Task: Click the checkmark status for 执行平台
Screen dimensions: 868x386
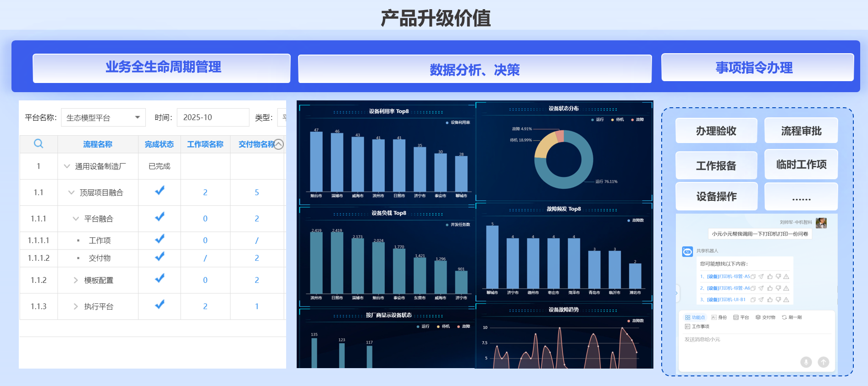Action: pos(160,304)
